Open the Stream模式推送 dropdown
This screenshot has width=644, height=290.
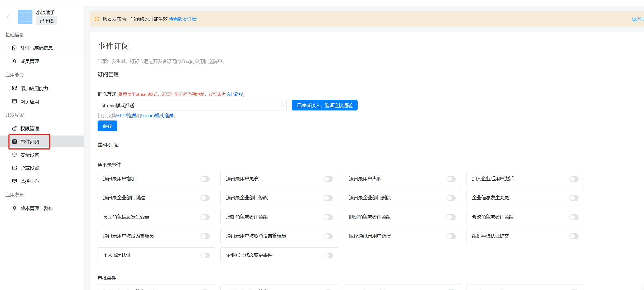click(192, 105)
